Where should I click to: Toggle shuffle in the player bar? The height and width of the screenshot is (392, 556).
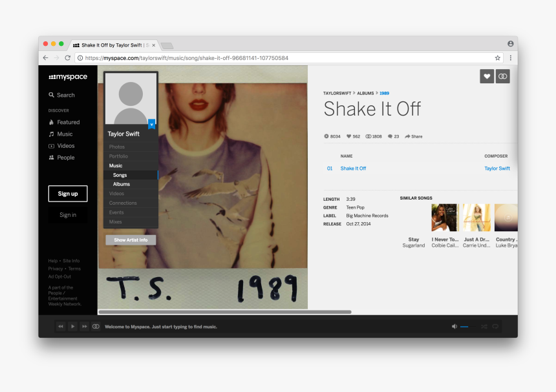484,327
